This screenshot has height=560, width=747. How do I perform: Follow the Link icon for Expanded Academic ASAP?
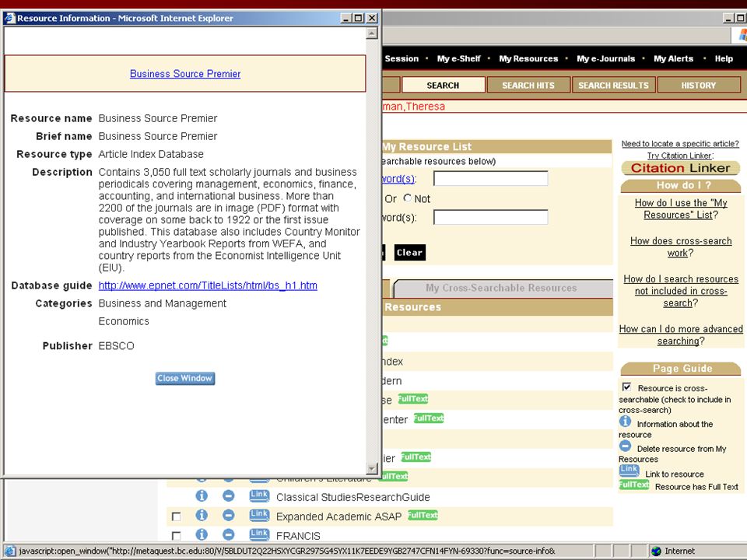(259, 515)
